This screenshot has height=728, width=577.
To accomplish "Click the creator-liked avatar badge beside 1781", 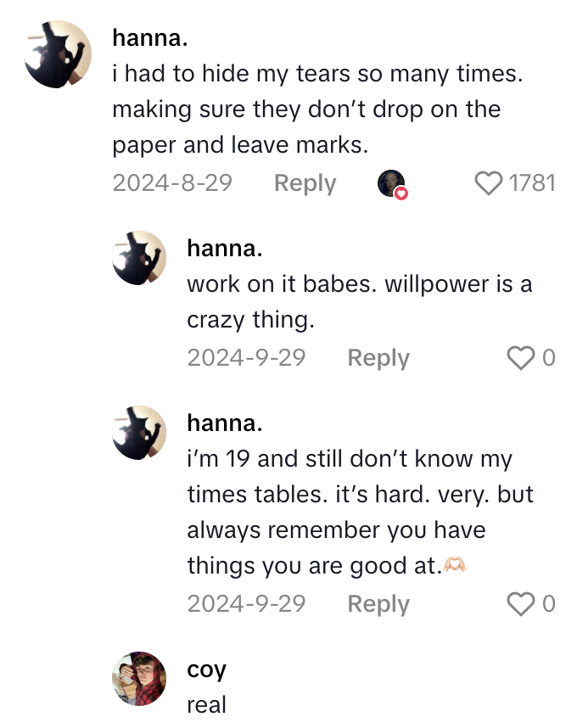I will [x=391, y=184].
